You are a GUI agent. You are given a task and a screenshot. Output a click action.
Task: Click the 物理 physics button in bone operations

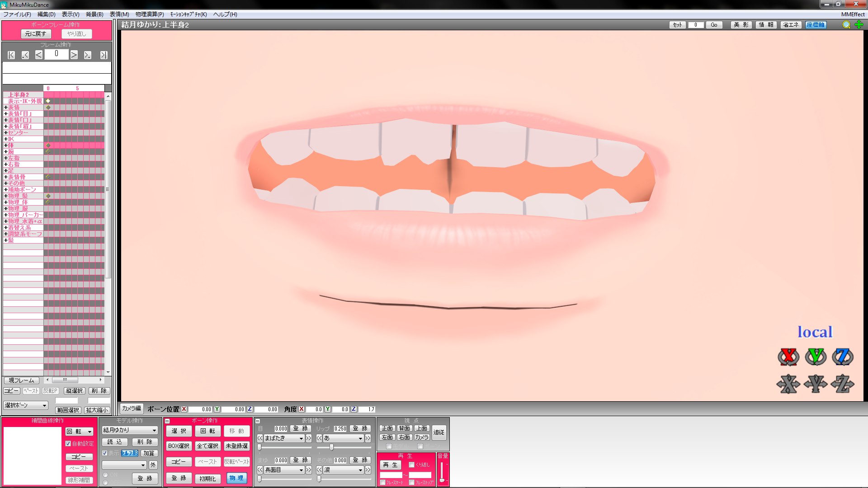click(x=237, y=479)
